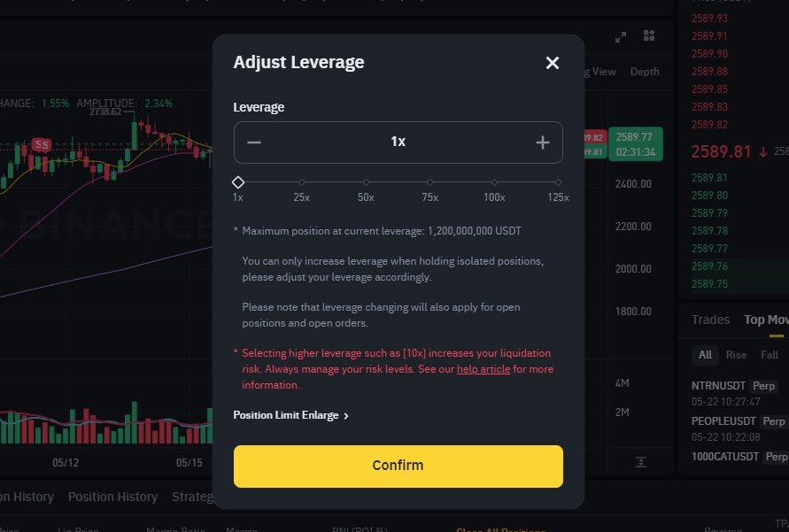Image resolution: width=789 pixels, height=532 pixels.
Task: Expand Position Limit Enlarge section
Action: coord(290,415)
